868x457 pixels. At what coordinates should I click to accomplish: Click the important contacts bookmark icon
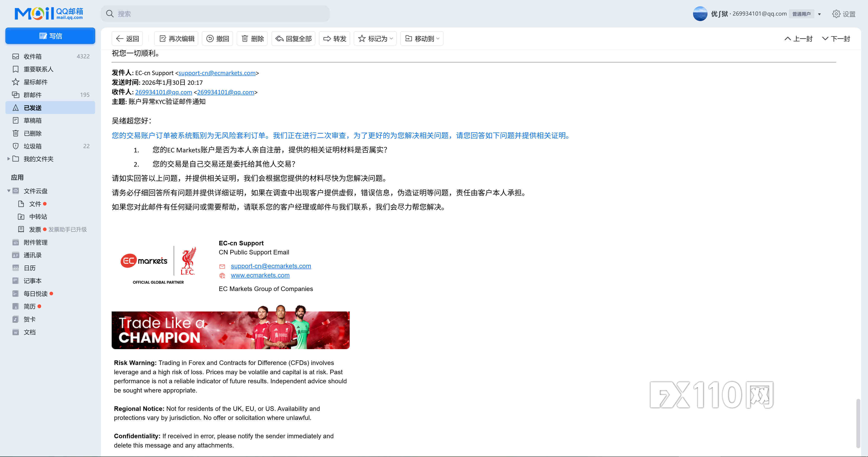coord(16,69)
